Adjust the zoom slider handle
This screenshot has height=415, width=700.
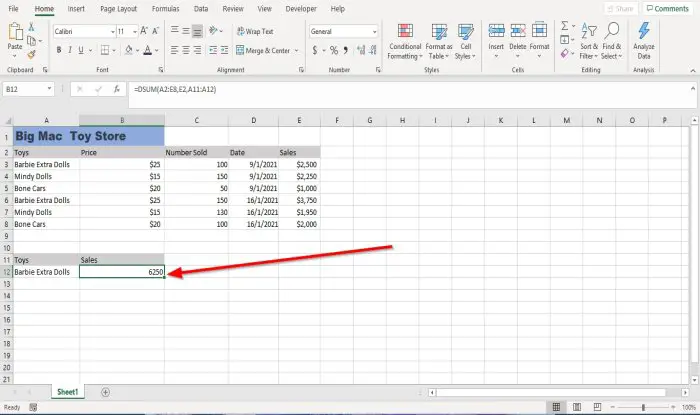click(643, 407)
